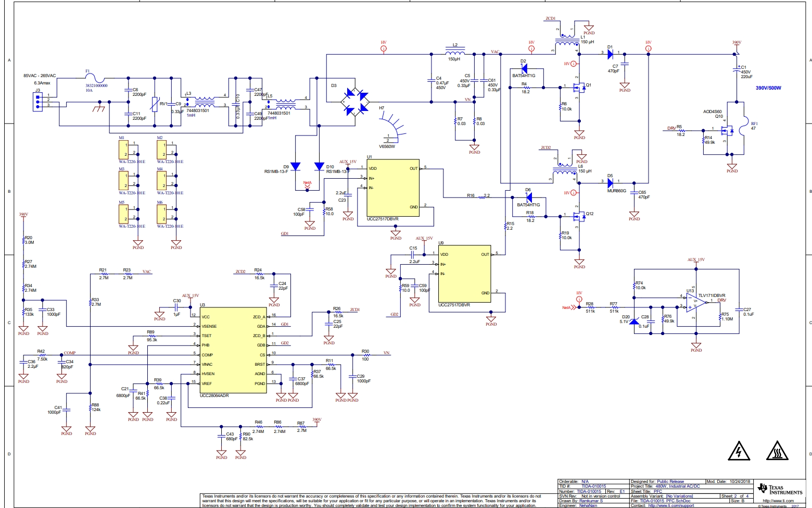Click the '85VAC - 265VAC' input label
812x508 pixels.
tap(40, 76)
